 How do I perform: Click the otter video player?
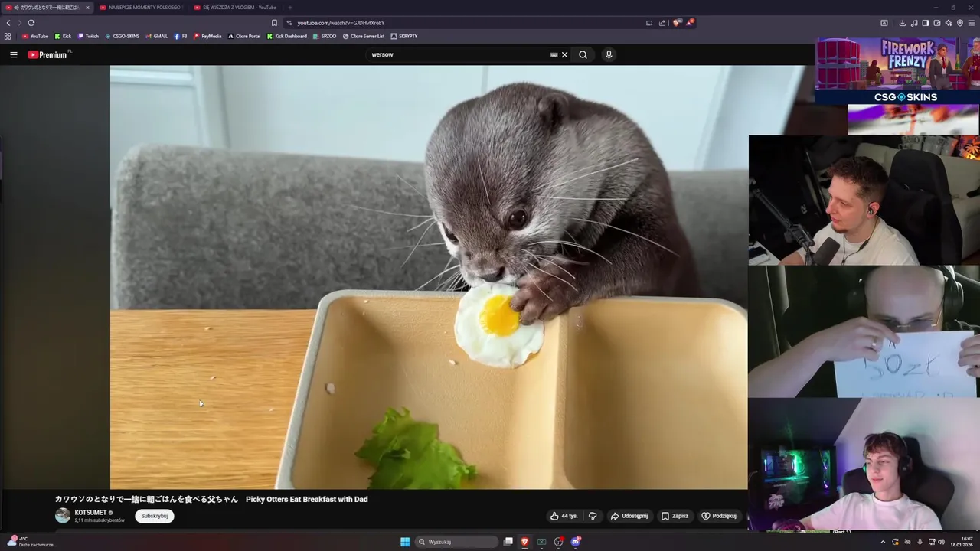tap(429, 277)
